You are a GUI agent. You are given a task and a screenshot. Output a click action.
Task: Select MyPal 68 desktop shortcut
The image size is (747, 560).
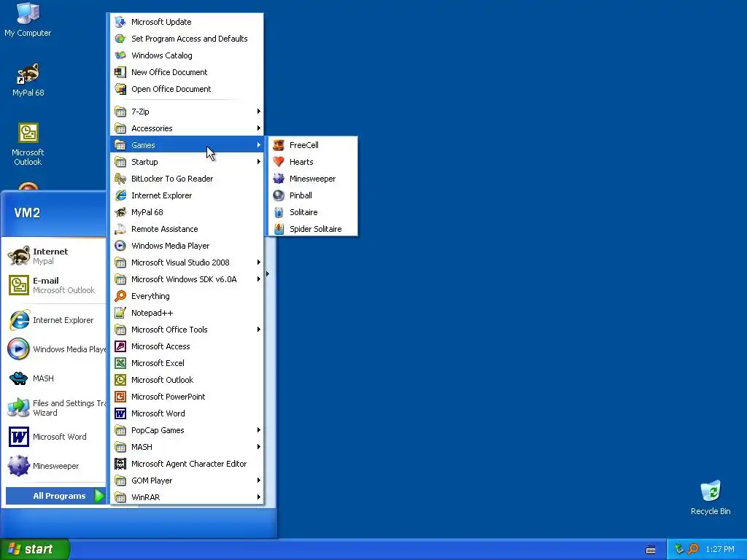tap(28, 79)
